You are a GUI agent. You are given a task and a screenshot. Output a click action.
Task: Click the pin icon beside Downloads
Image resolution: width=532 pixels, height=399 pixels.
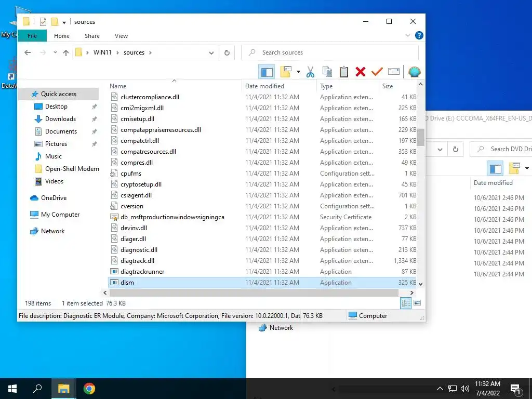[95, 119]
